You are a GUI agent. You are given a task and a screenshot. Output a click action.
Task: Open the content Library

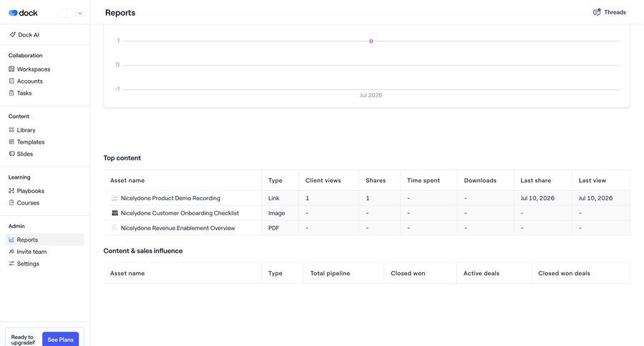tap(26, 129)
